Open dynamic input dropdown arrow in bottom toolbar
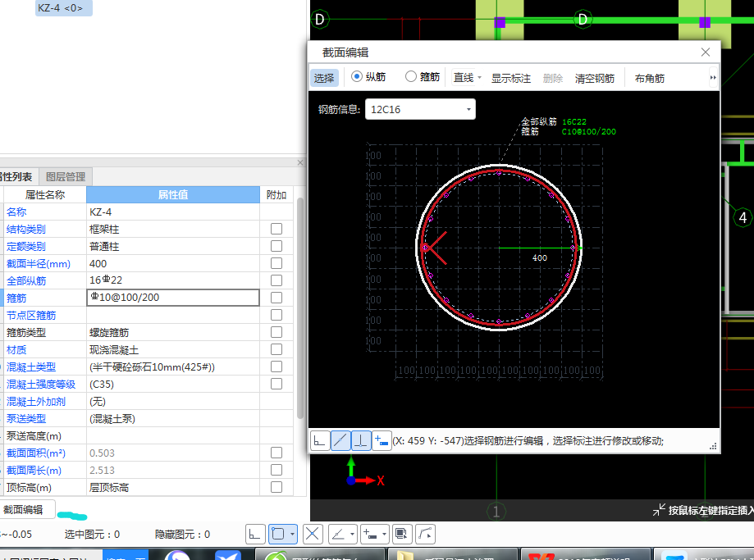Viewport: 754px width, 560px height. coord(384,534)
